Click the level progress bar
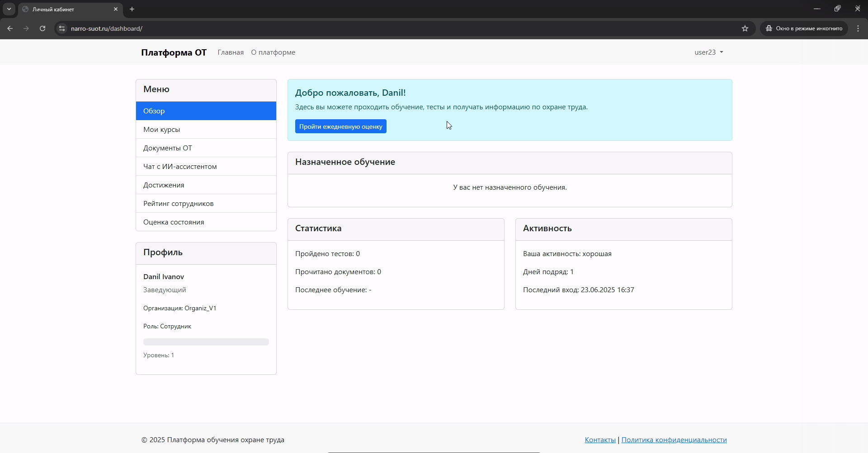 (206, 342)
